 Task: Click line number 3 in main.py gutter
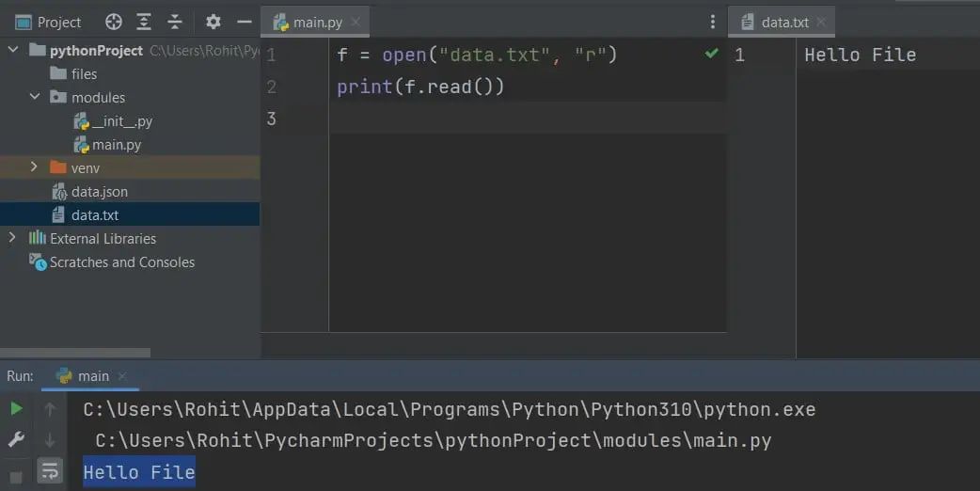point(271,119)
